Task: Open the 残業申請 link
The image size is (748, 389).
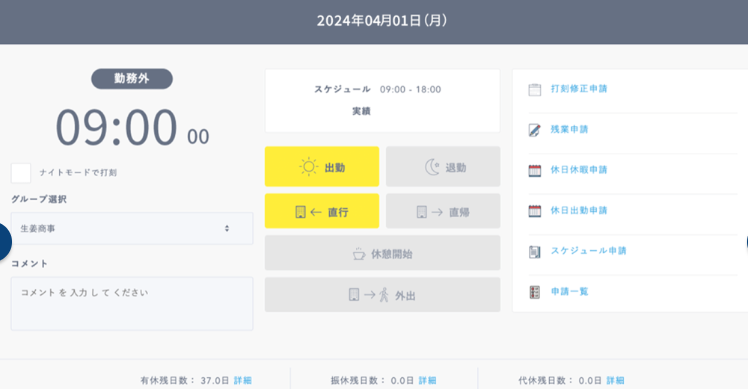Action: pos(569,129)
